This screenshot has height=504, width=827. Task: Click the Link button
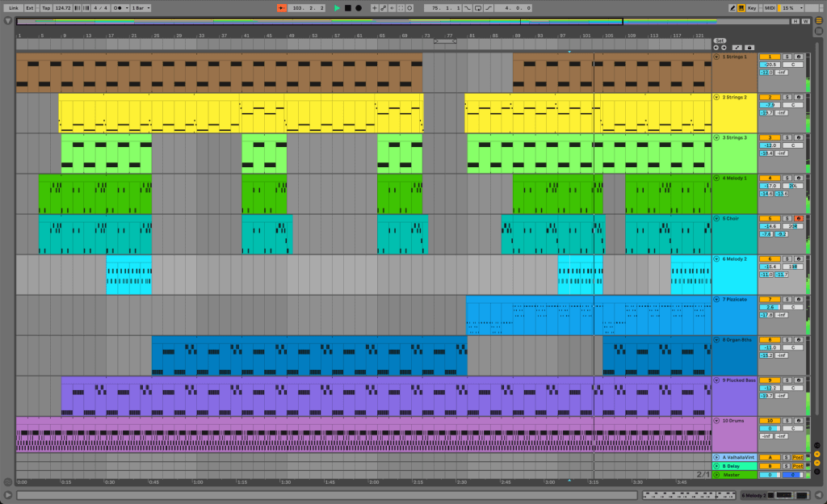point(14,8)
